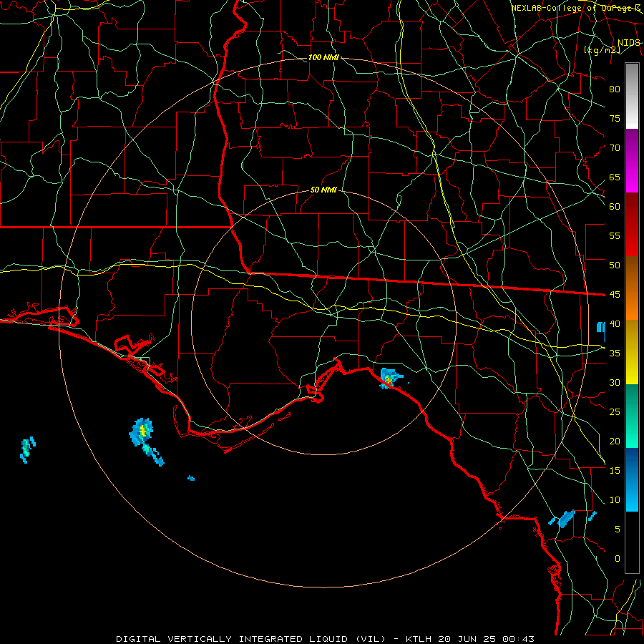Click the "50" value on the VIL scale
644x644 pixels.
pos(615,265)
